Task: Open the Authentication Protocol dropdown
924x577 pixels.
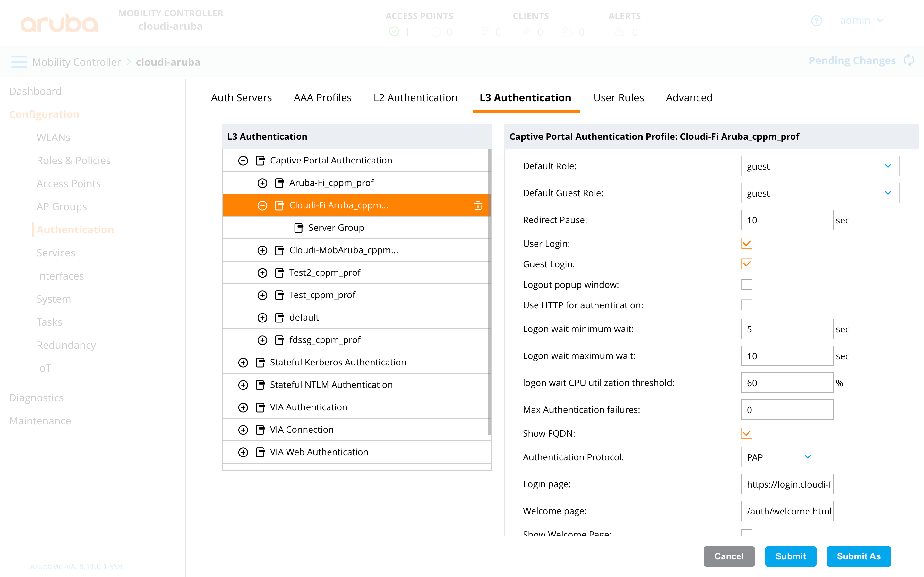Action: coord(780,457)
